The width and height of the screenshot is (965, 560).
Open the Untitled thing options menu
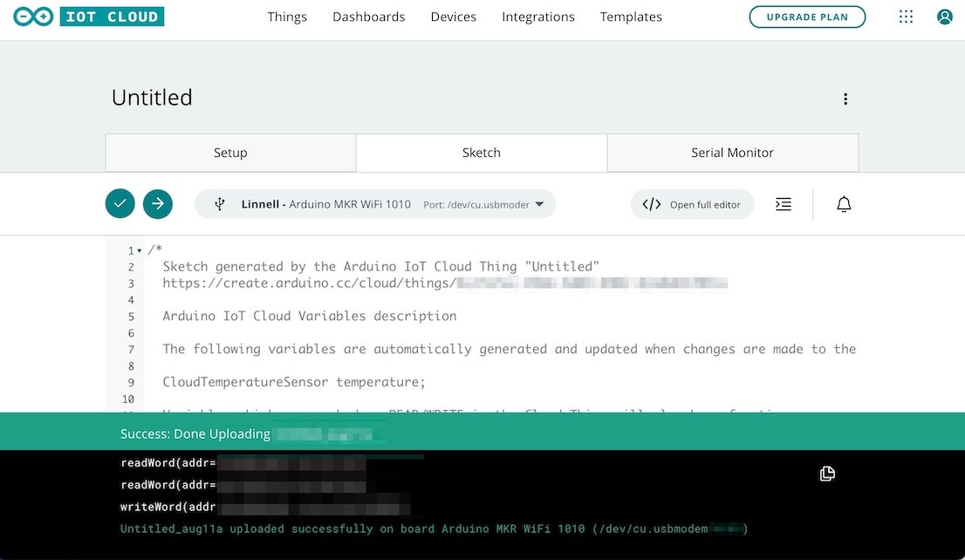click(845, 99)
